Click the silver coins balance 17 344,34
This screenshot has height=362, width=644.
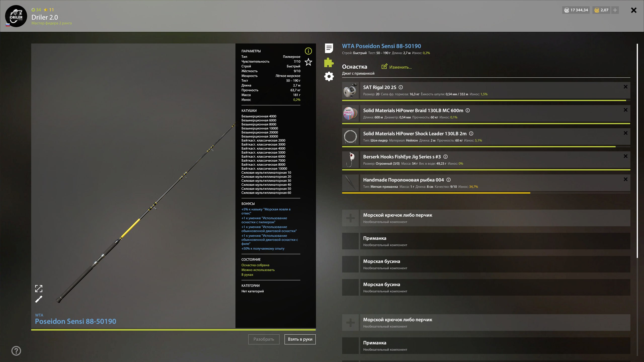[576, 10]
